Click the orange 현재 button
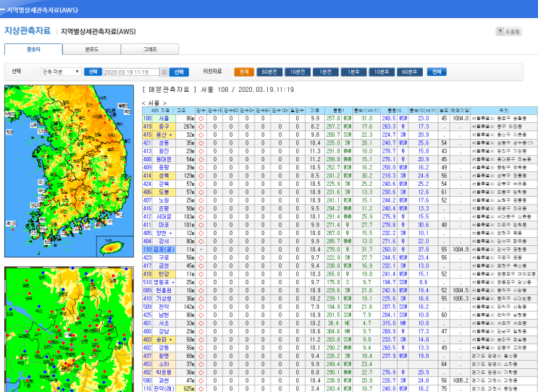Screen dimensions: 538x392 click(244, 72)
